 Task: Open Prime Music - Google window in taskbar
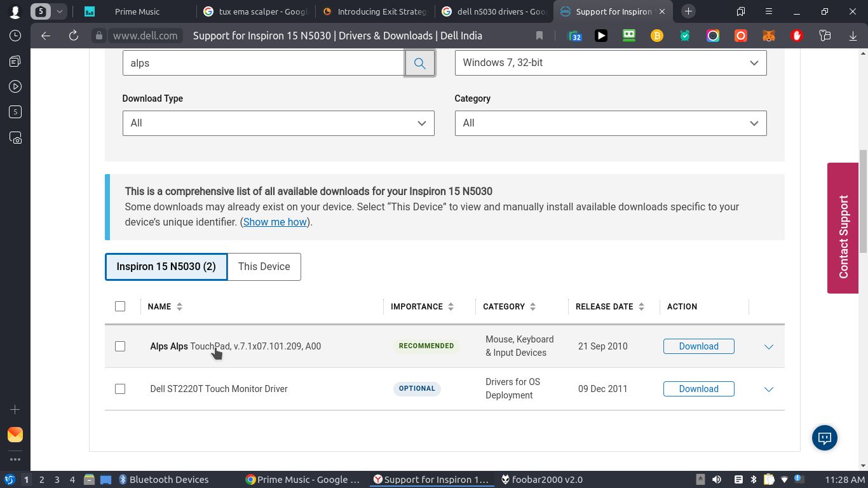click(x=304, y=480)
